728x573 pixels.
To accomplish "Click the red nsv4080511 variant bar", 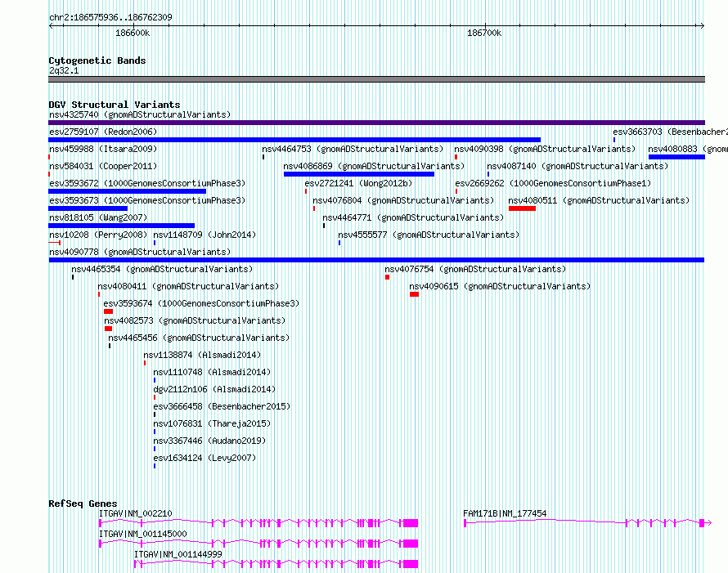I will pyautogui.click(x=523, y=208).
